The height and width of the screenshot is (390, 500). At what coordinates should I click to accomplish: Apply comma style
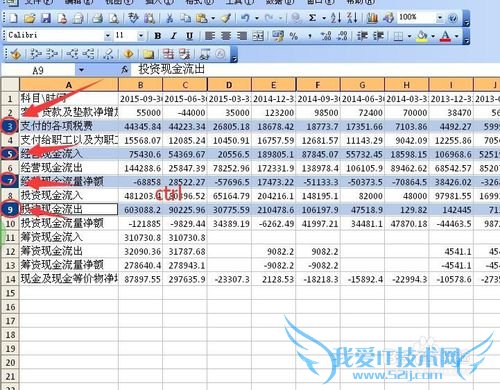[310, 36]
